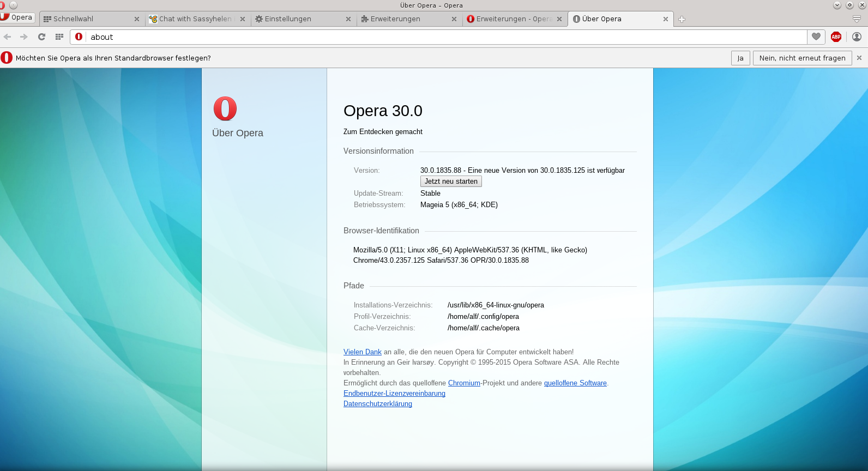Switch to the Schnellwahl tab

pyautogui.click(x=87, y=19)
